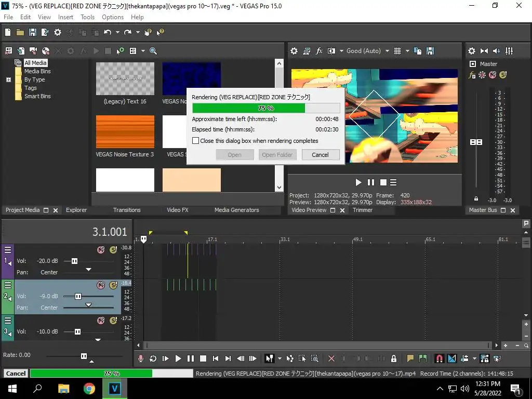Open Master FX chain icon
The image size is (532, 399).
472,75
